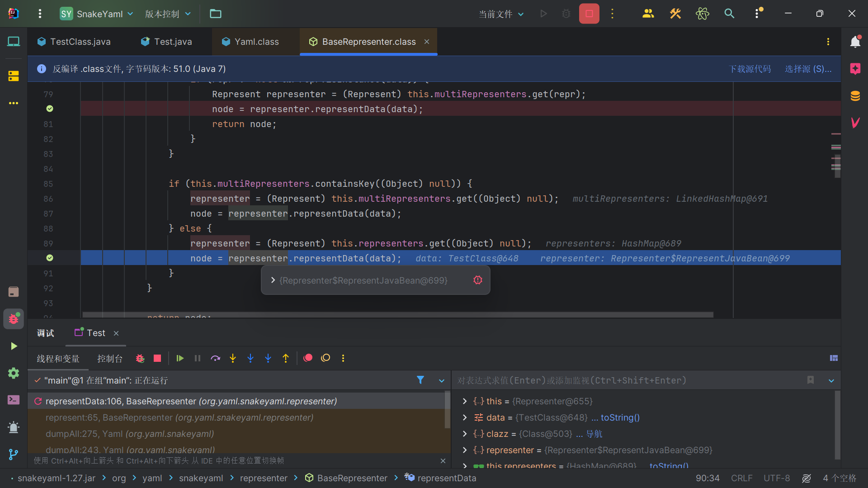Screen dimensions: 868x488
Task: Expand the 'this' variable node
Action: pyautogui.click(x=465, y=401)
